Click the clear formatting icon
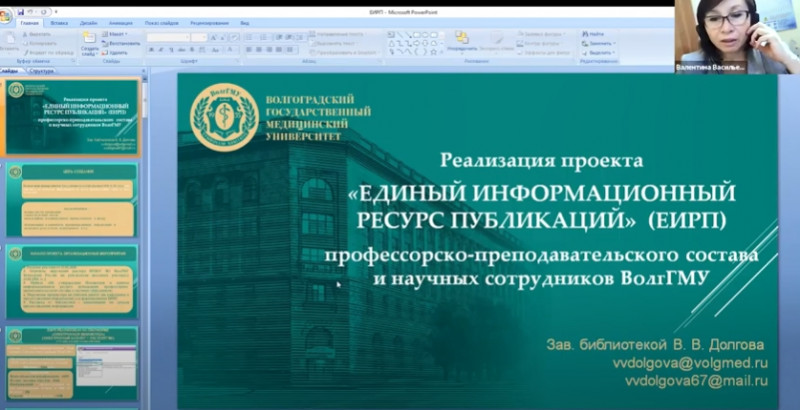Image resolution: width=800 pixels, height=410 pixels. pos(234,37)
